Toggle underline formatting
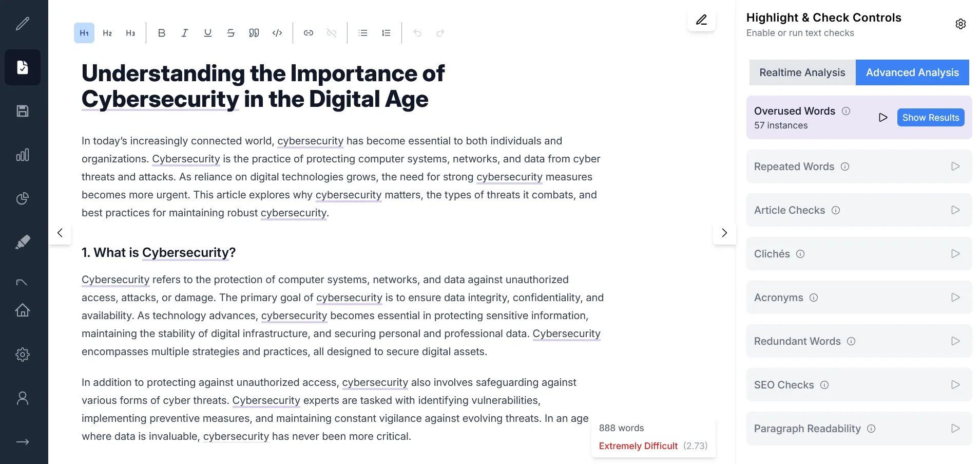This screenshot has width=980, height=464. coord(207,33)
